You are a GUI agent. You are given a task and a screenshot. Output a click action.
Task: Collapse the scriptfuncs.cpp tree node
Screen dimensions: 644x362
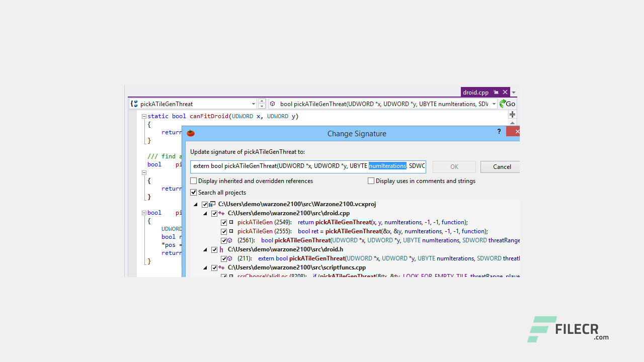pos(205,268)
